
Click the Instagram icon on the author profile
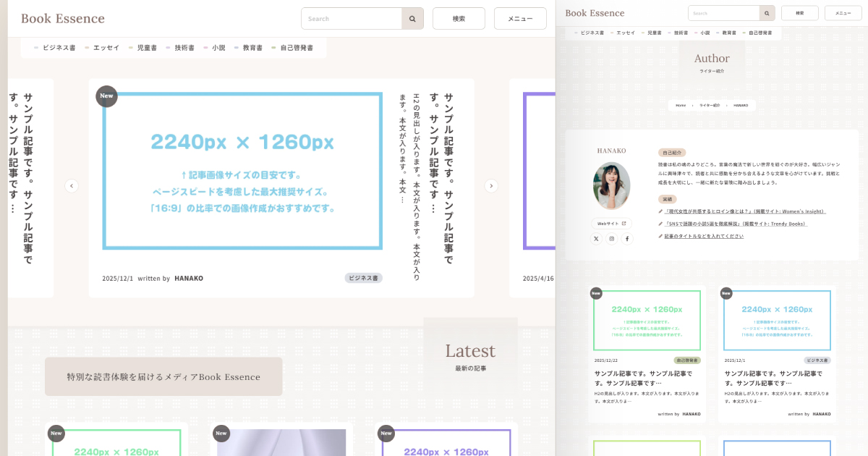coord(612,238)
